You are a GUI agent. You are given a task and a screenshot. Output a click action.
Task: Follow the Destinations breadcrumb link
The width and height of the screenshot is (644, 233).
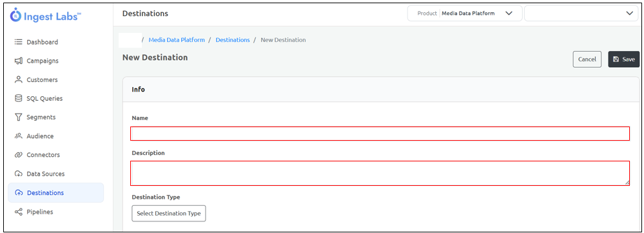233,40
